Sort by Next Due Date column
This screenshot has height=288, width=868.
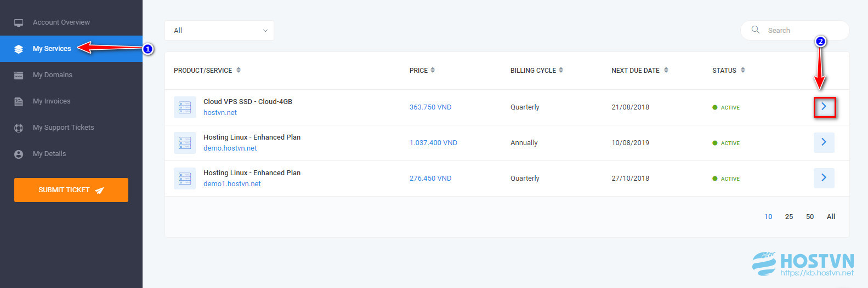coord(639,71)
